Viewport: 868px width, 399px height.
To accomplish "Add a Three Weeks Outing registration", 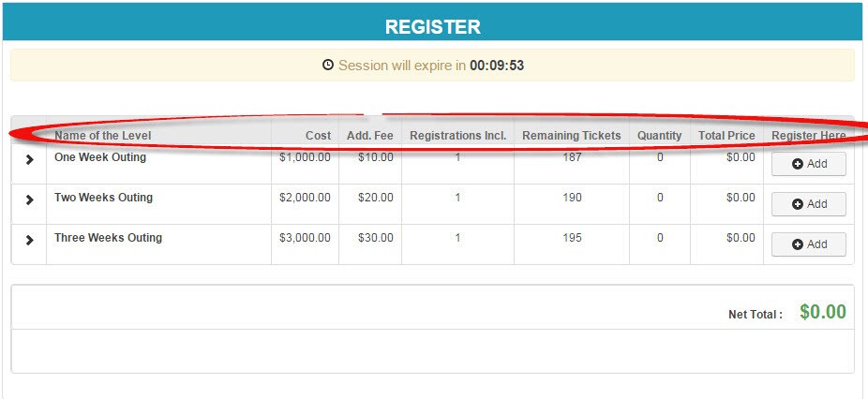I will [809, 244].
